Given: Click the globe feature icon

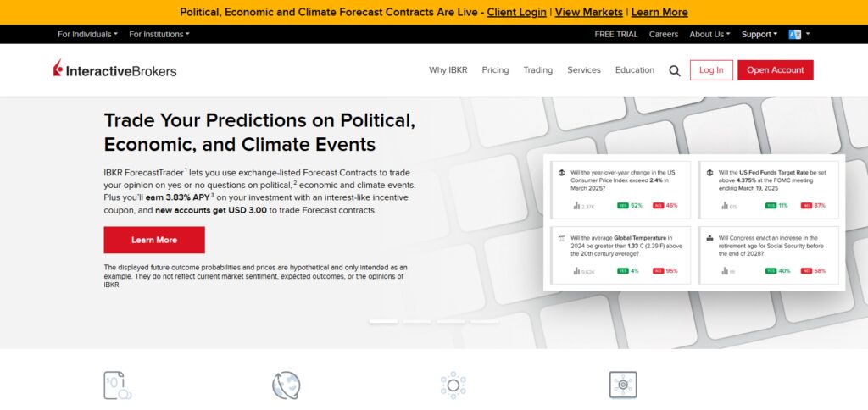Looking at the screenshot, I should pyautogui.click(x=287, y=385).
